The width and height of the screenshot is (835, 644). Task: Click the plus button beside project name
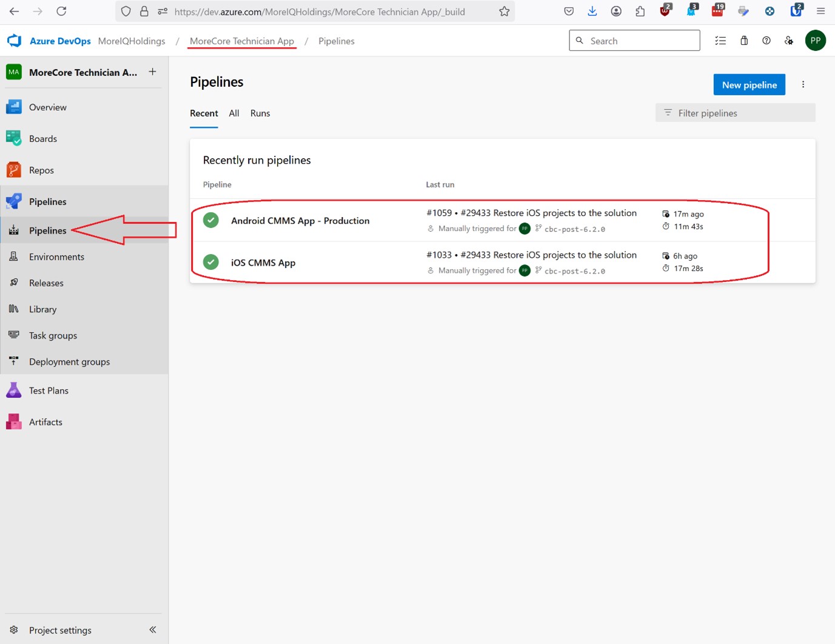(x=153, y=72)
